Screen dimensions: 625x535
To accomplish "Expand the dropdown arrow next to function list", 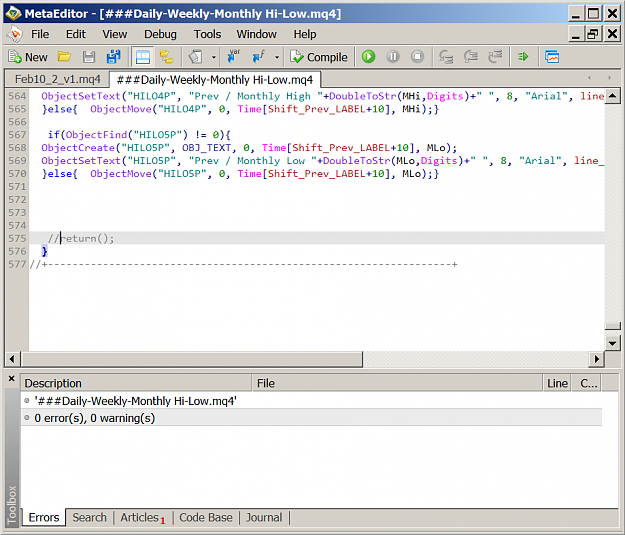I will tap(277, 57).
